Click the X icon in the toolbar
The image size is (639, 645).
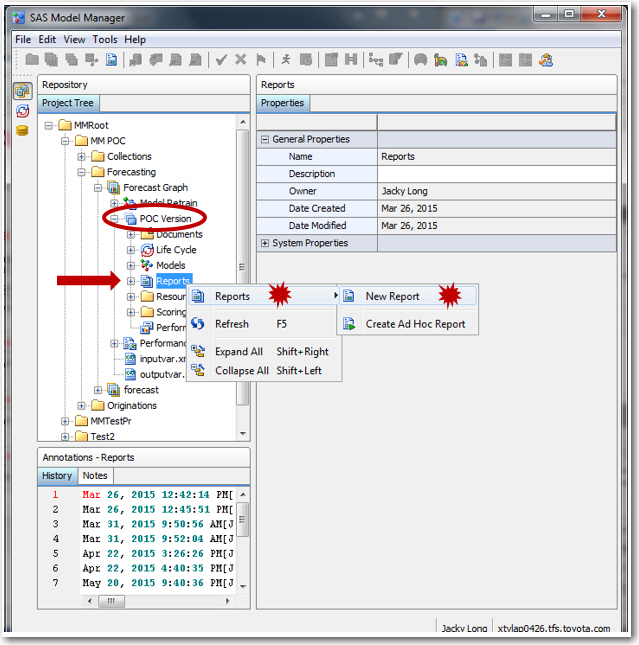click(241, 60)
